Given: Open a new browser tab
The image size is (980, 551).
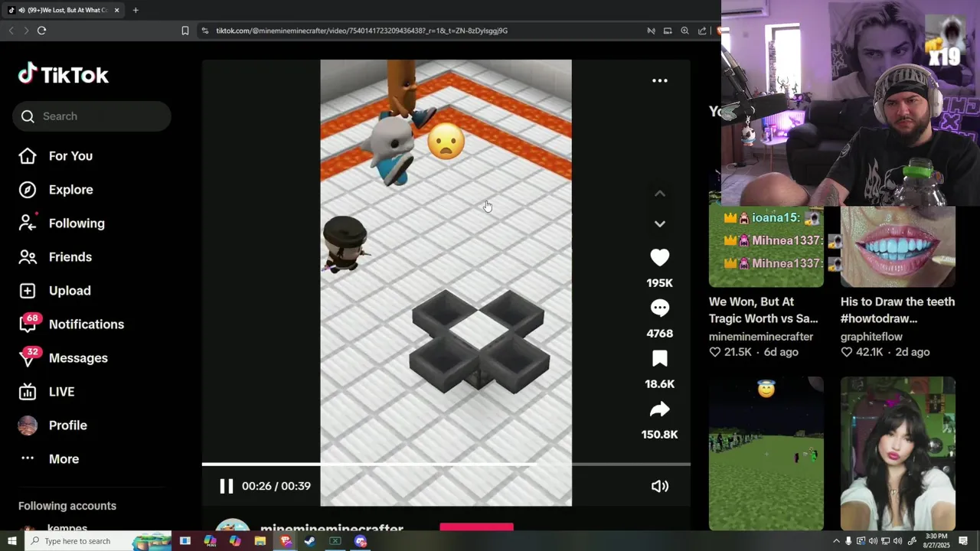Looking at the screenshot, I should tap(136, 10).
